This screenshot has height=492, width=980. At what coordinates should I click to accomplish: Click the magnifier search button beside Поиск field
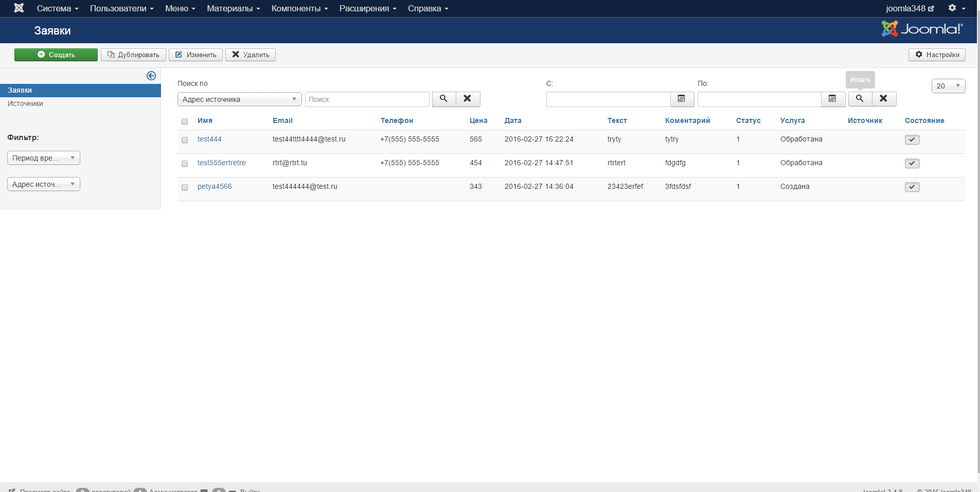pos(443,99)
